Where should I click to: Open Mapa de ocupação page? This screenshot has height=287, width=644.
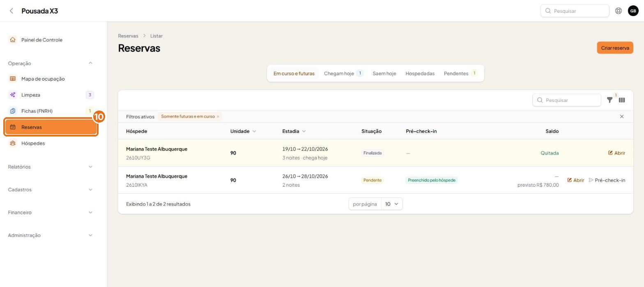[51, 79]
